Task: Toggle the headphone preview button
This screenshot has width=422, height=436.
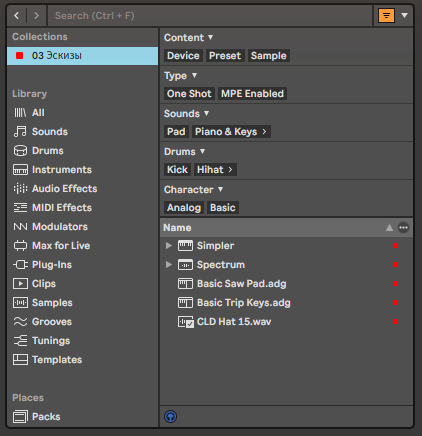Action: coord(170,417)
